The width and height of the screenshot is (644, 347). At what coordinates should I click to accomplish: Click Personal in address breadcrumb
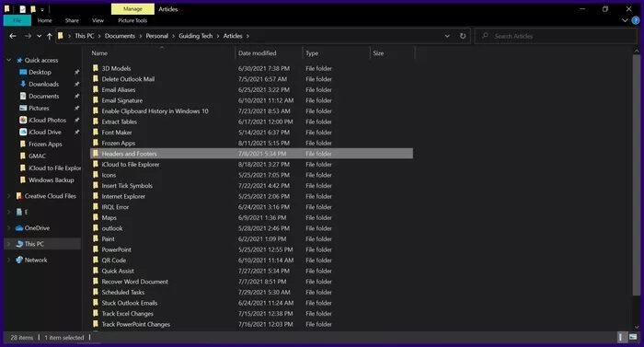click(x=157, y=36)
